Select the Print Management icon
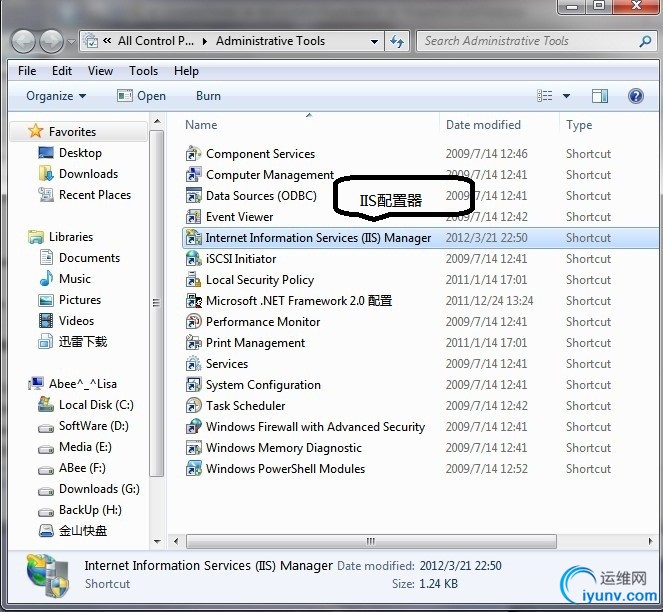This screenshot has width=663, height=612. point(194,343)
